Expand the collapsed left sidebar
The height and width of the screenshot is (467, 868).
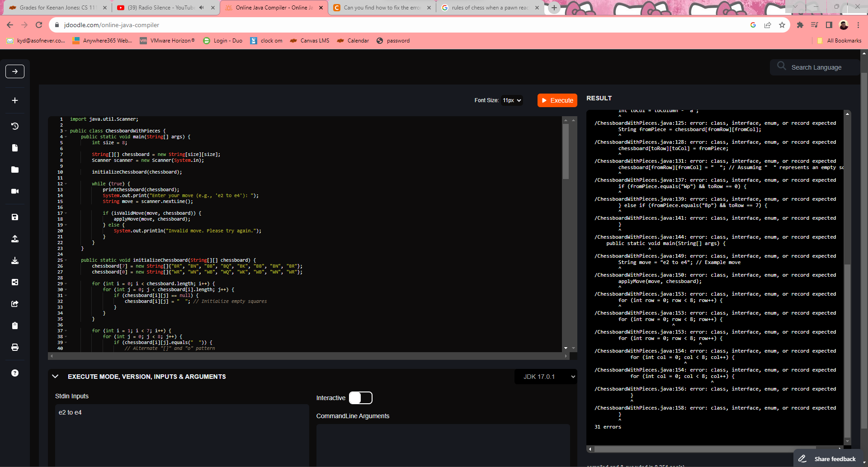pos(14,71)
